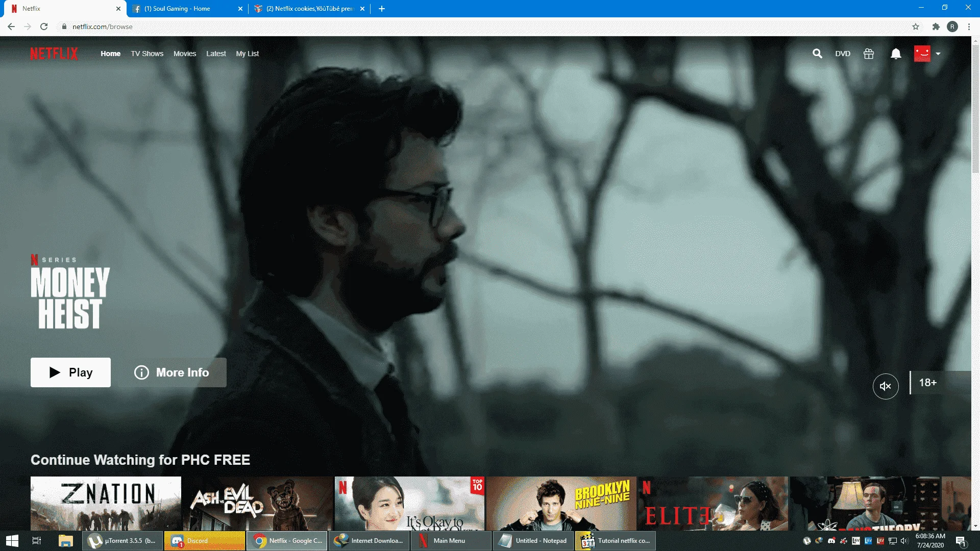Open a new browser tab
This screenshot has width=980, height=551.
click(x=381, y=9)
